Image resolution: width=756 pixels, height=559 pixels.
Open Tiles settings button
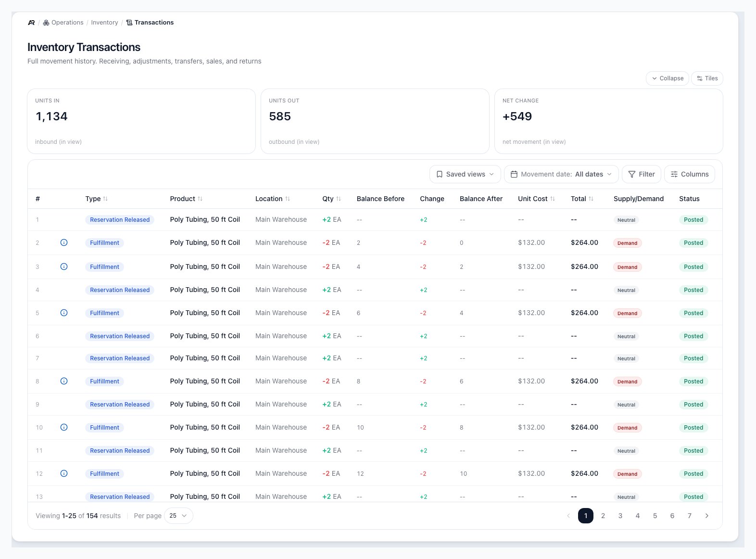[707, 78]
